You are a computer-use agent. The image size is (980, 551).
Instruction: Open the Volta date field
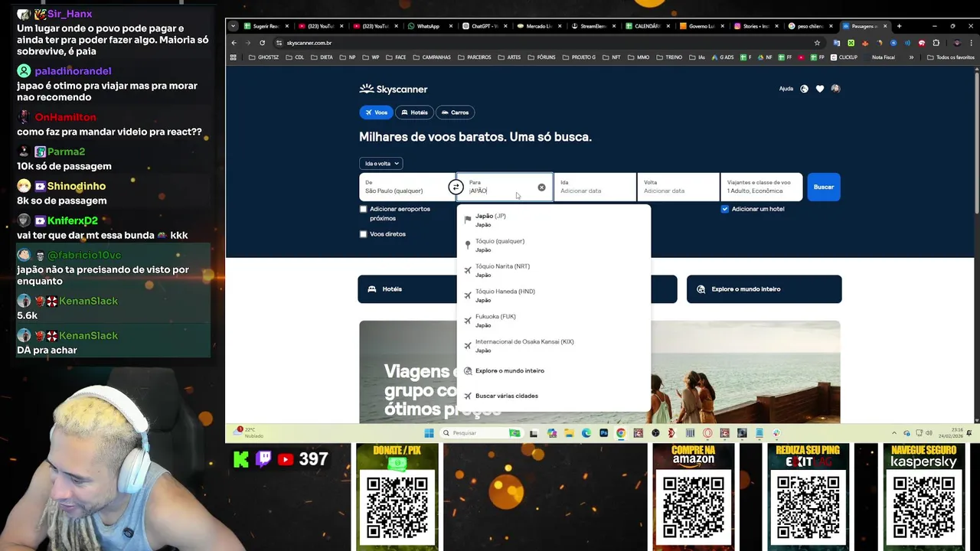click(x=678, y=187)
